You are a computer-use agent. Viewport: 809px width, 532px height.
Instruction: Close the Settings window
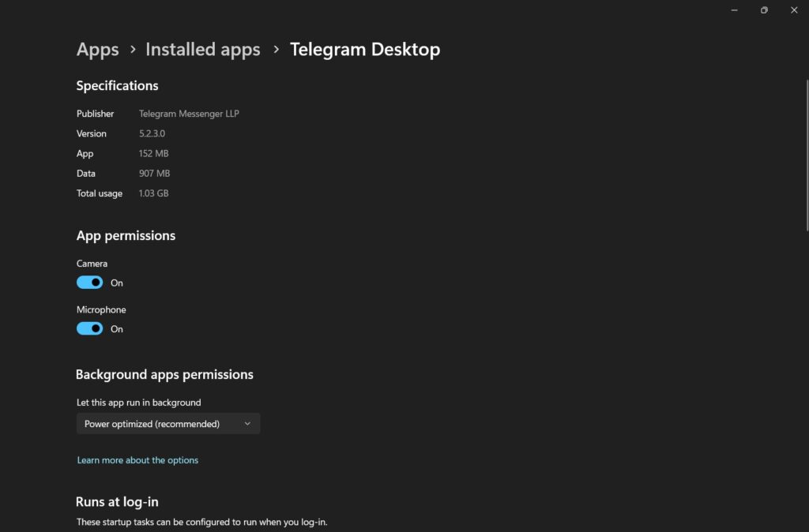(x=794, y=9)
